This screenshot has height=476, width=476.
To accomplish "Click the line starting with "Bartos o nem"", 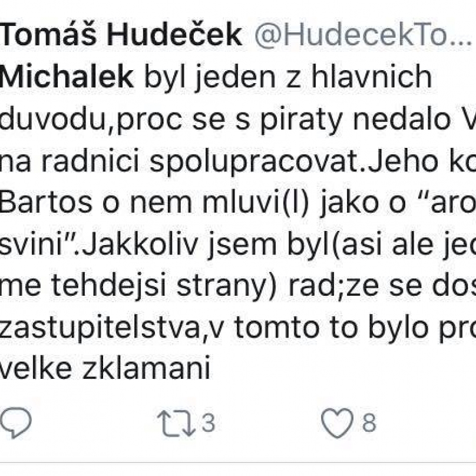I will tap(238, 203).
